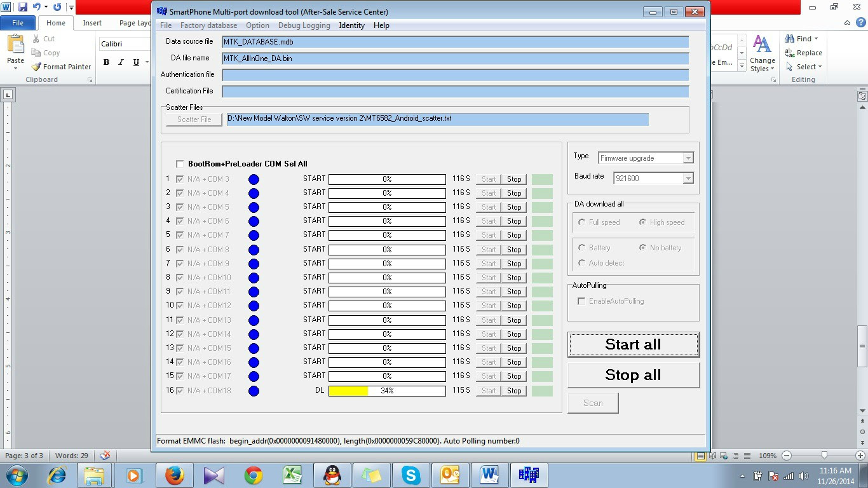Open the Identity menu
The width and height of the screenshot is (868, 488).
click(351, 25)
